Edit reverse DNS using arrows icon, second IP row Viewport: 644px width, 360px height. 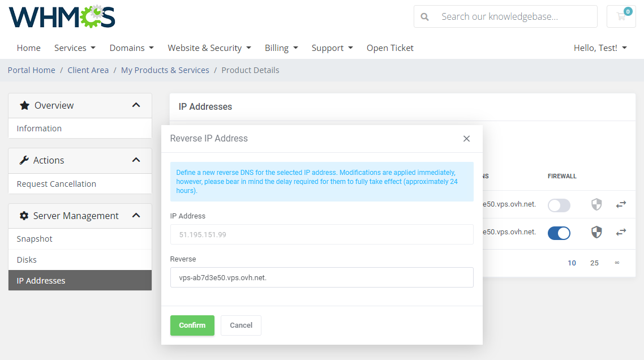click(x=621, y=232)
